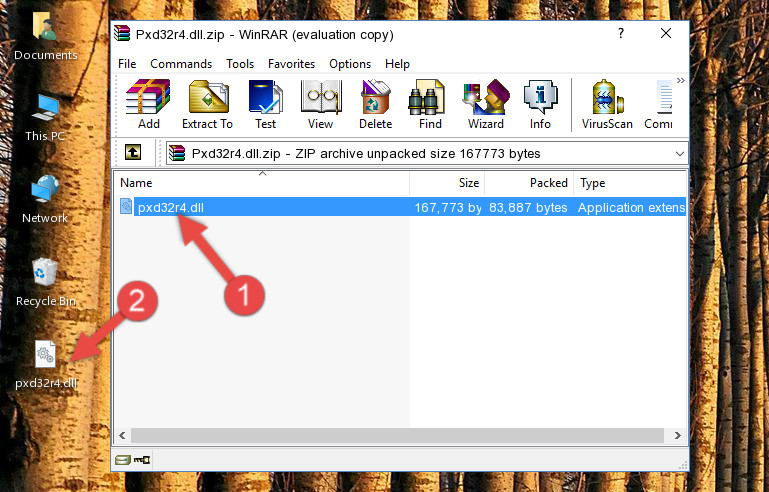The width and height of the screenshot is (769, 492).
Task: Run VirusScan on the archive
Action: [x=607, y=104]
